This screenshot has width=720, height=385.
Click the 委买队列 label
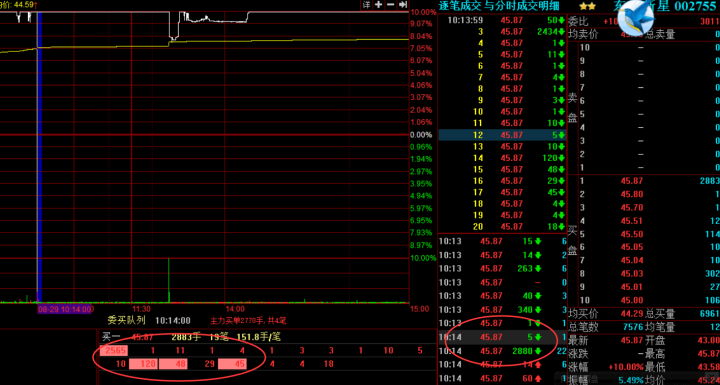point(126,320)
